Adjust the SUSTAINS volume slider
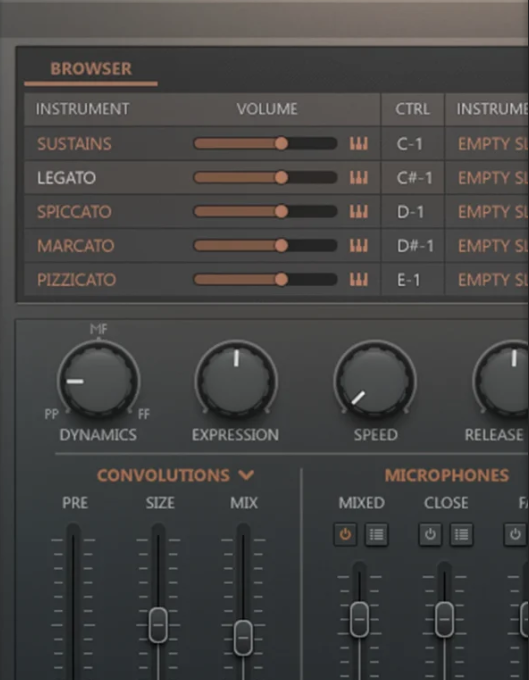Viewport: 529px width, 680px height. [x=265, y=144]
